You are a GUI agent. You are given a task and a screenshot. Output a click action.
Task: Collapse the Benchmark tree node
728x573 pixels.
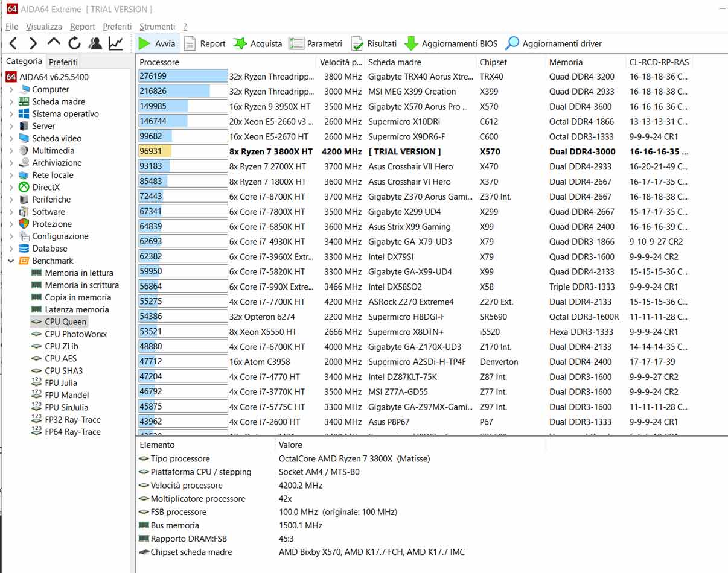pyautogui.click(x=11, y=261)
